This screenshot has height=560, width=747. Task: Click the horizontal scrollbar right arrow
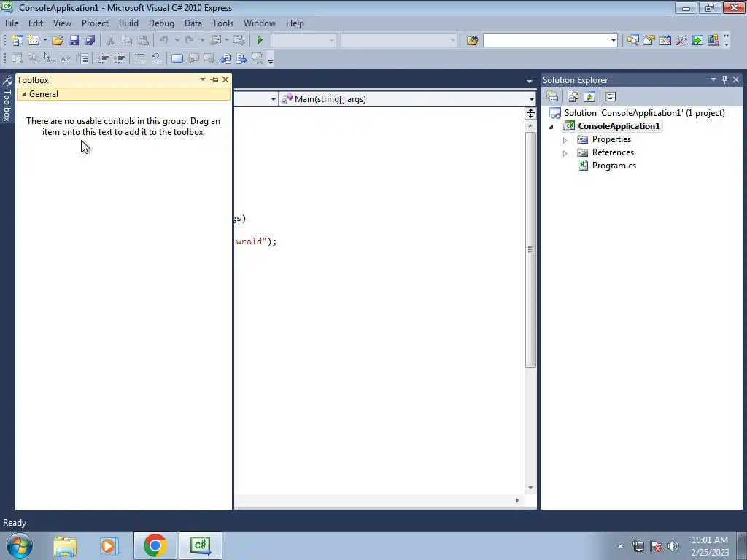[x=517, y=500]
